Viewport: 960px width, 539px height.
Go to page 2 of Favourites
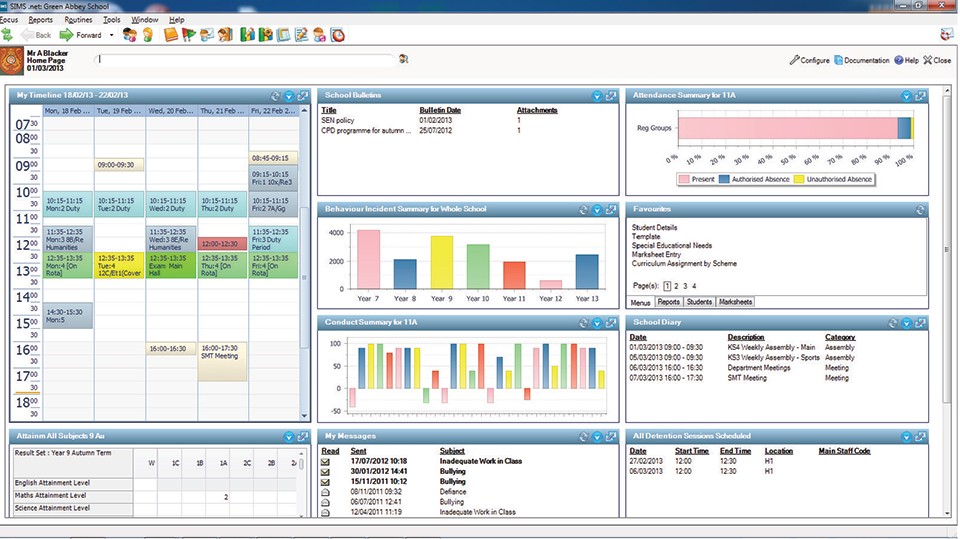676,286
